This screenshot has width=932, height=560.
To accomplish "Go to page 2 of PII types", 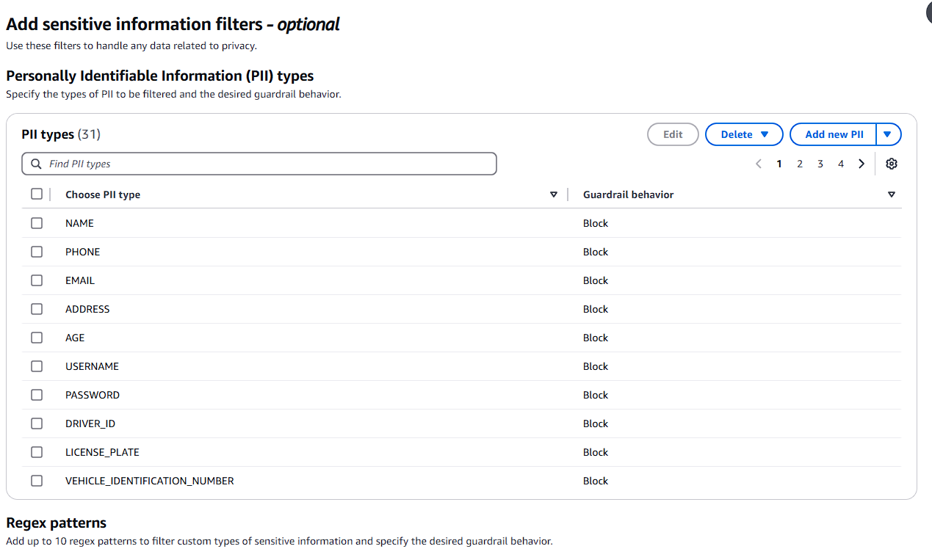I will click(800, 164).
